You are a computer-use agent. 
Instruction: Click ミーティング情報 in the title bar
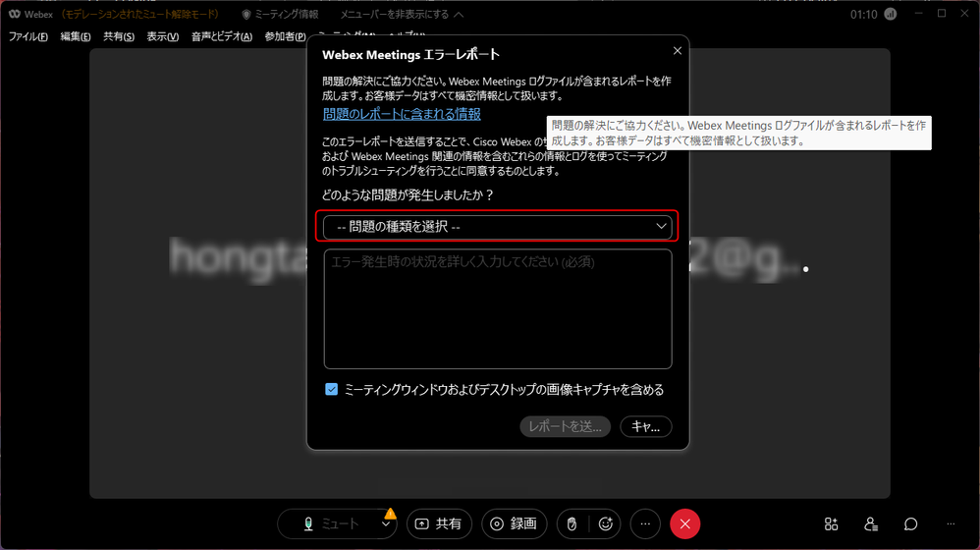click(280, 14)
